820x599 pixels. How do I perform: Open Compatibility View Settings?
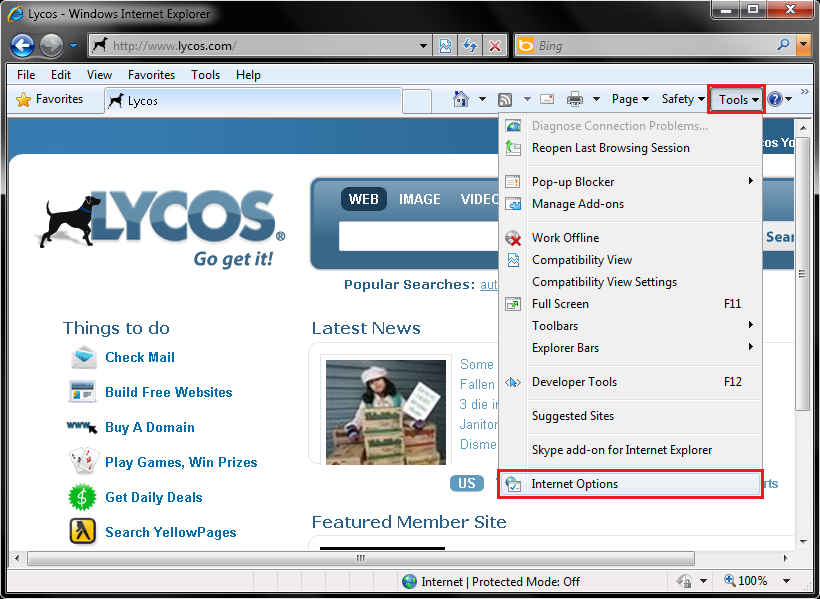click(x=630, y=282)
